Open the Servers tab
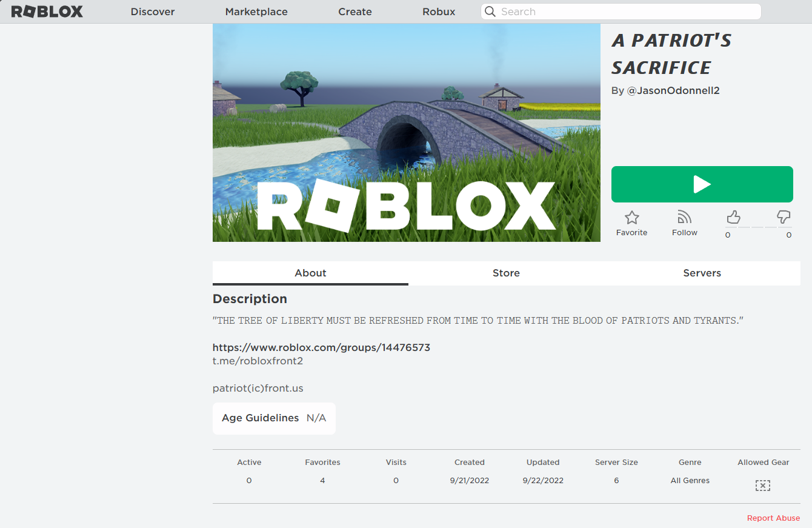 pyautogui.click(x=702, y=273)
